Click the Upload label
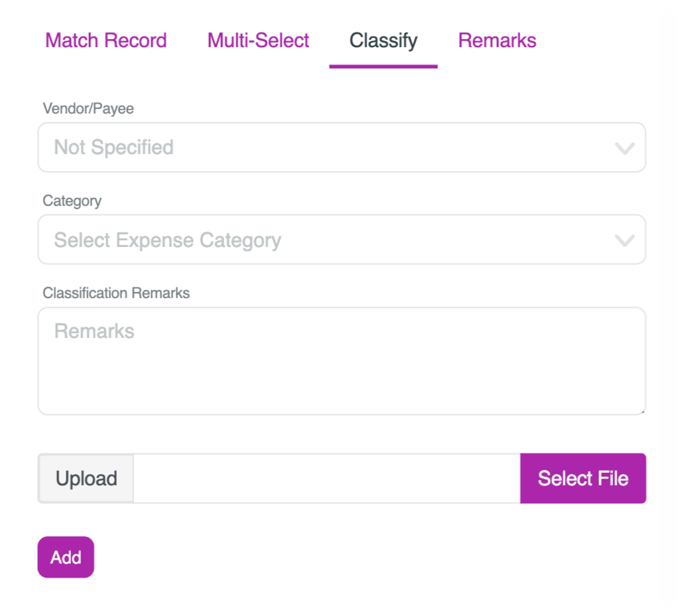682x616 pixels. 86,478
